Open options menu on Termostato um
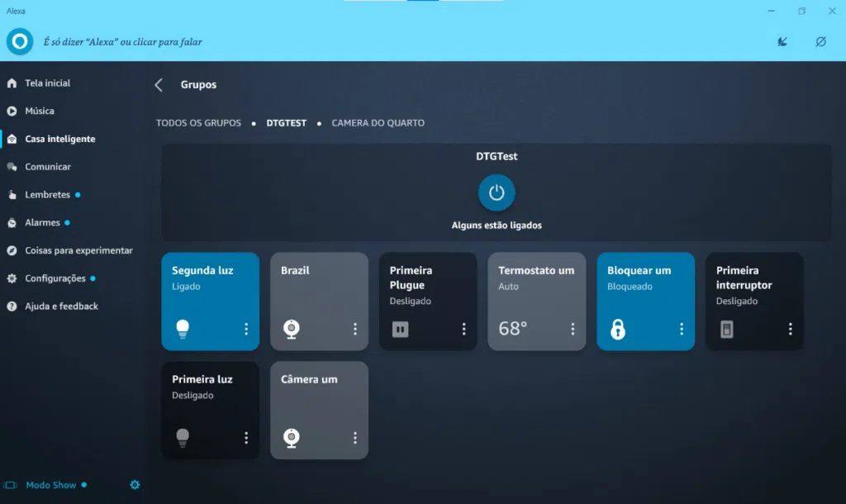Image resolution: width=846 pixels, height=504 pixels. click(x=573, y=328)
